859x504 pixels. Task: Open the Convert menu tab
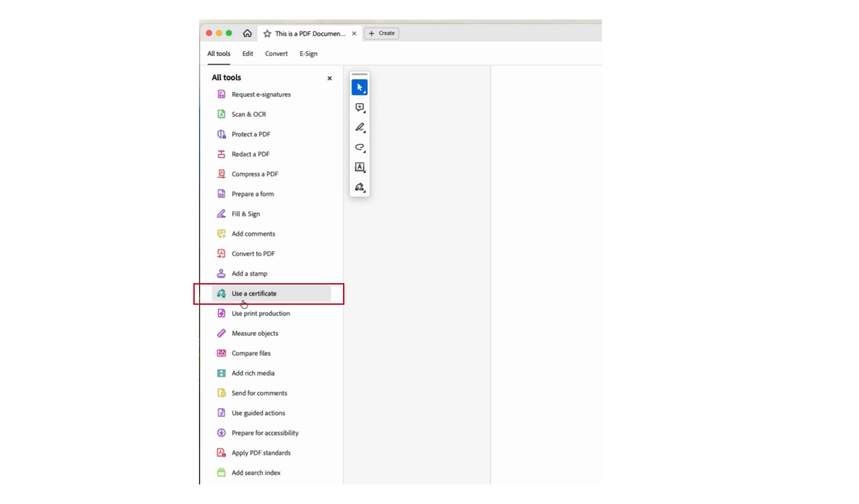[x=276, y=54]
